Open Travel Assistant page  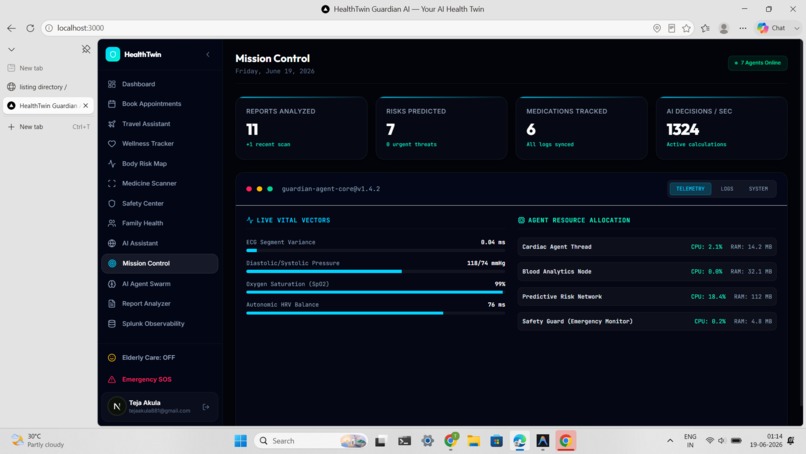coord(159,124)
